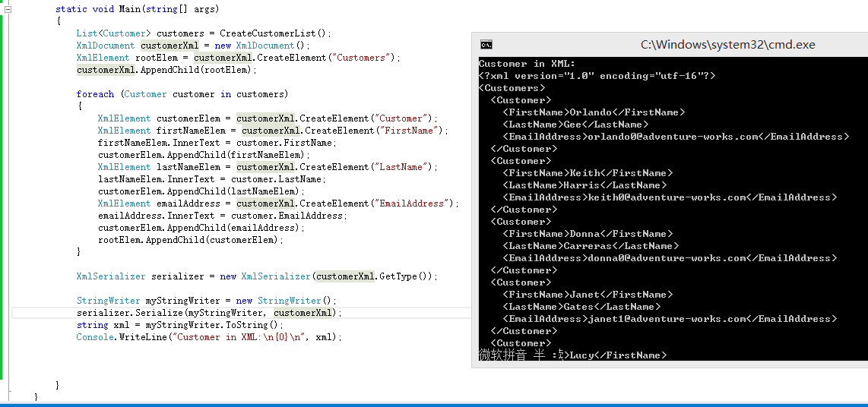Click the 微软拼音 IME indicator in console

tap(502, 355)
